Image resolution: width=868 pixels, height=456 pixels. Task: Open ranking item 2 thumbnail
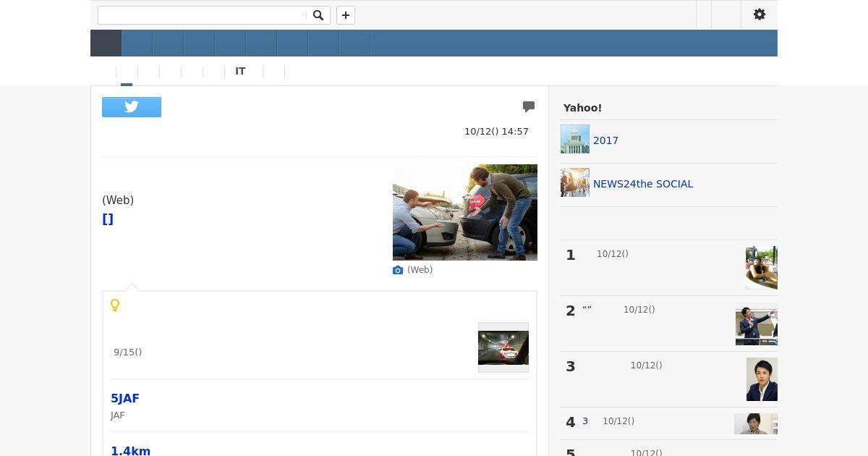tap(757, 324)
